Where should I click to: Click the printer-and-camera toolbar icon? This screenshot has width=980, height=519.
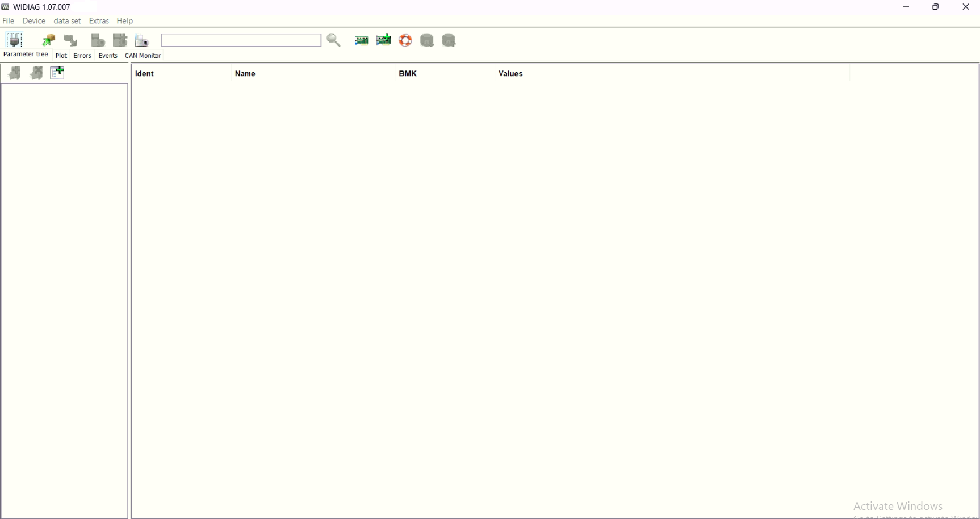coord(142,40)
